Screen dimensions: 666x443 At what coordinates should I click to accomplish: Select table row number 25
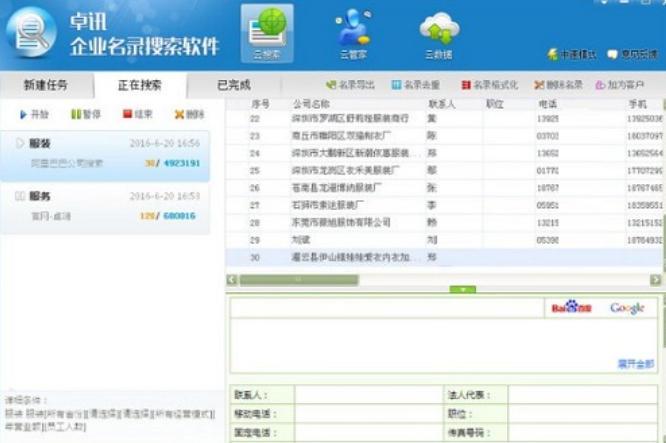tap(444, 171)
